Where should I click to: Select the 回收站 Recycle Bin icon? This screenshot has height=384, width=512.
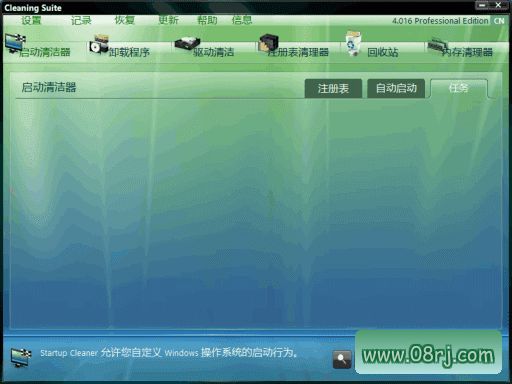(x=353, y=43)
